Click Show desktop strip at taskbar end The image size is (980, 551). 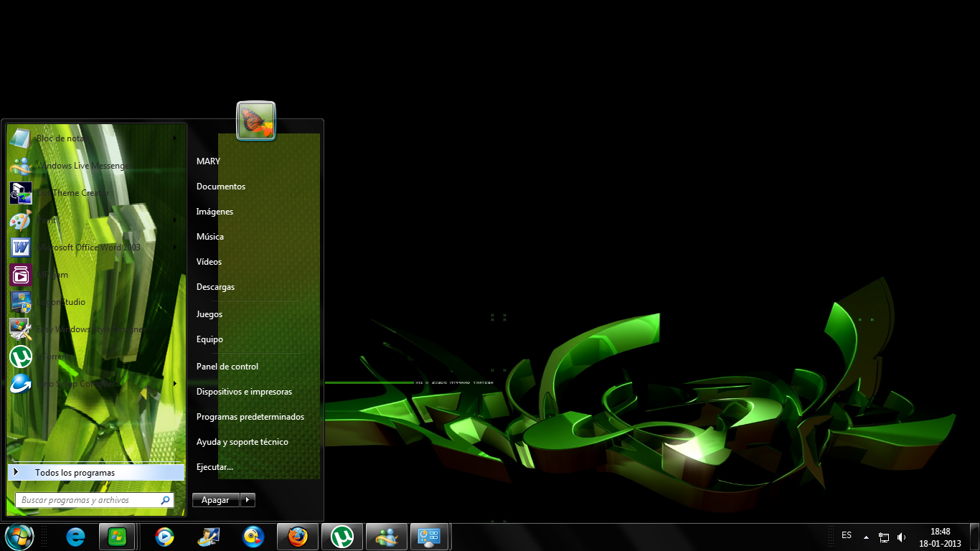(x=975, y=537)
